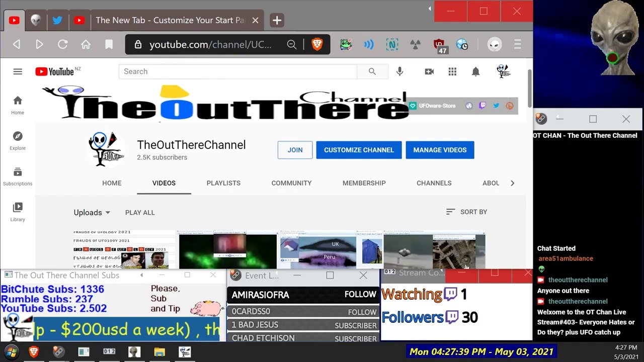Open the zoom magnifier in the address bar

pos(291,45)
